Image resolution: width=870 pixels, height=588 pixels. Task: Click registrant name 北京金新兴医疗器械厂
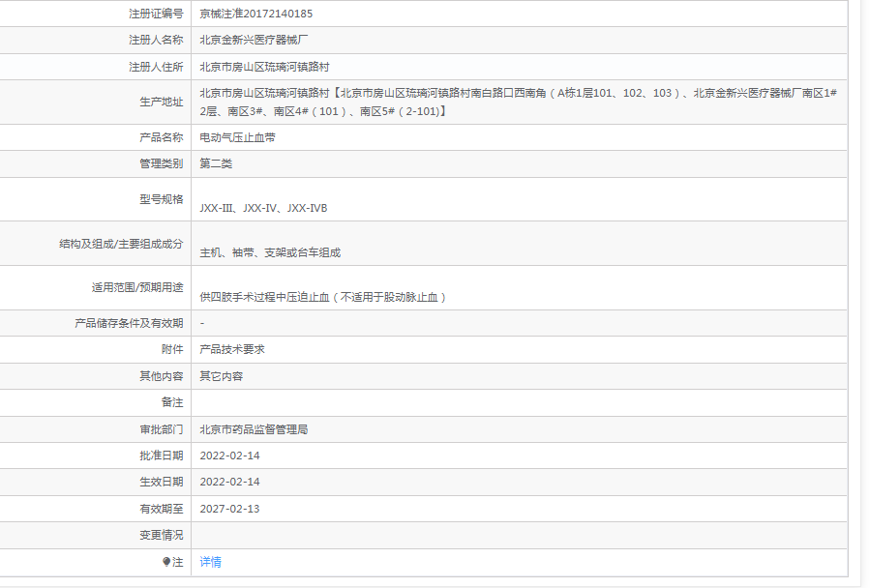[254, 40]
